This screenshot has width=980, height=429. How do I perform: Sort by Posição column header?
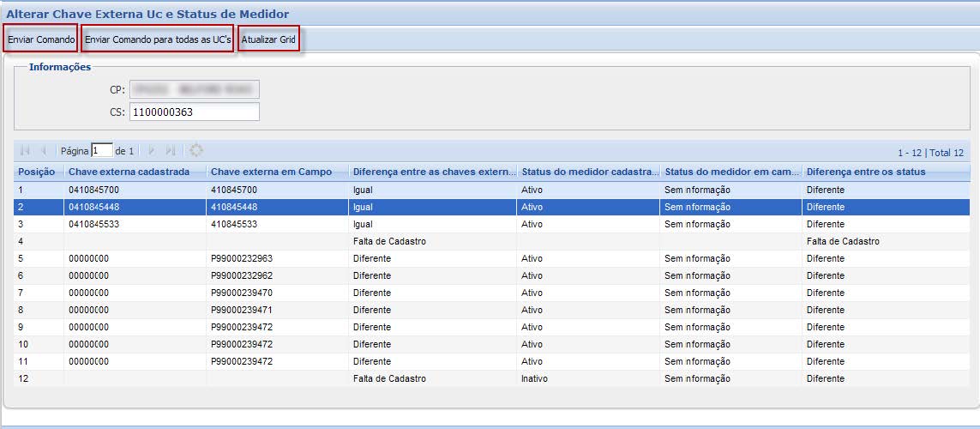pos(37,172)
